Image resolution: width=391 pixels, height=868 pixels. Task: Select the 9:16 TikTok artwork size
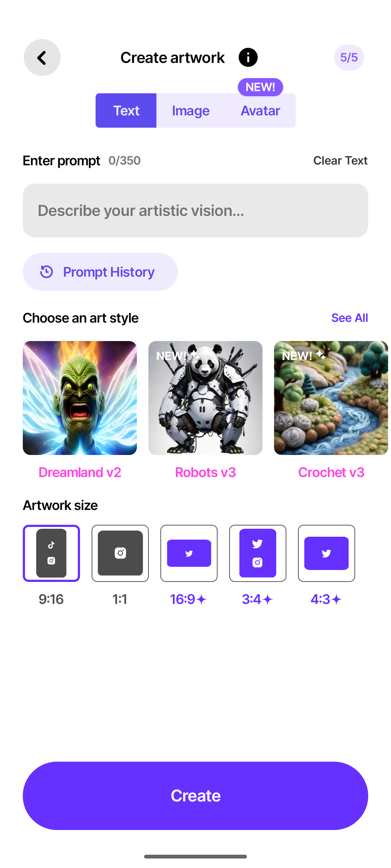pos(51,553)
